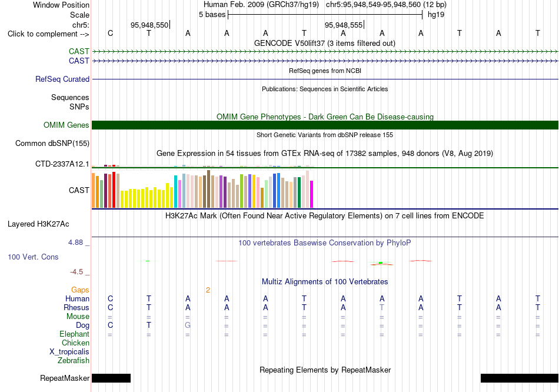The width and height of the screenshot is (559, 392).
Task: Click the 'chr5:95,948,549-95,948,560 (12 bp)' position text
Action: click(386, 5)
